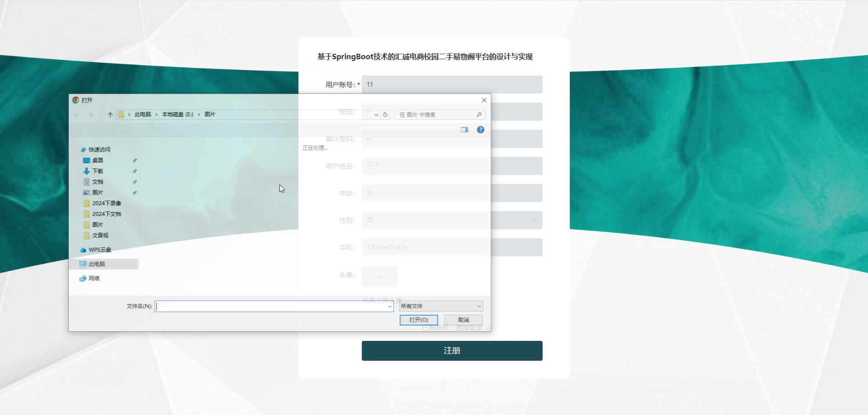Image resolution: width=868 pixels, height=415 pixels.
Task: Go up one folder level
Action: pyautogui.click(x=110, y=115)
